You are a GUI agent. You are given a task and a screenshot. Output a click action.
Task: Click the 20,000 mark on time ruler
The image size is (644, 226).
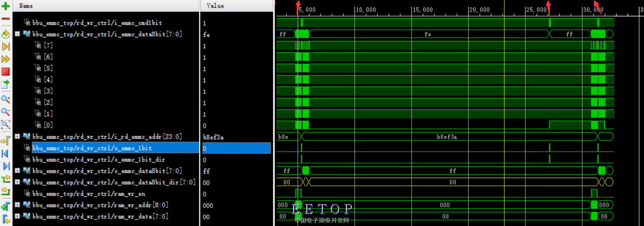click(479, 10)
